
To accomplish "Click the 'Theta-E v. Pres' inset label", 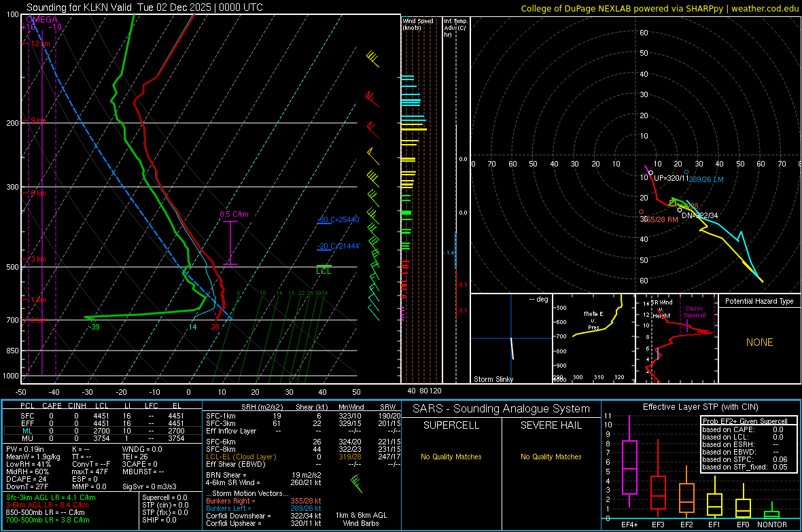I will (x=593, y=321).
